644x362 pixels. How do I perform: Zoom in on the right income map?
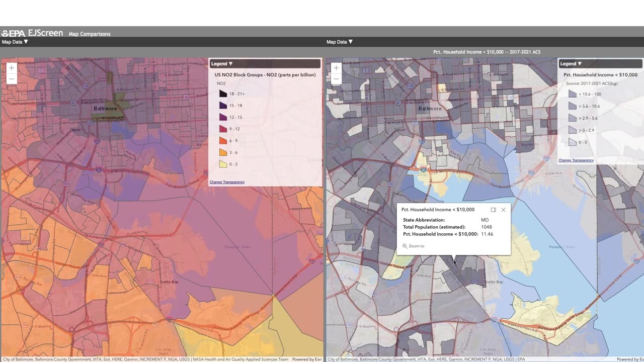[x=336, y=68]
